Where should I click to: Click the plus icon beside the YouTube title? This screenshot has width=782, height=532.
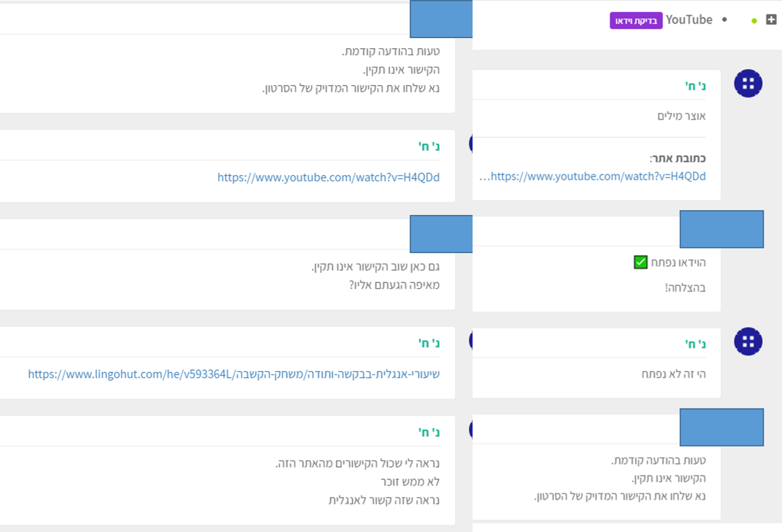(x=771, y=20)
